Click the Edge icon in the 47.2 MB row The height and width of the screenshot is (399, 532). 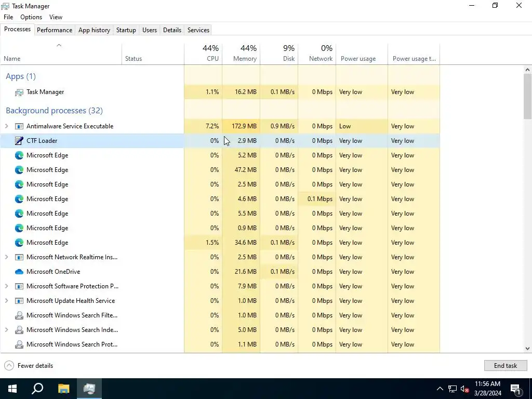[19, 170]
